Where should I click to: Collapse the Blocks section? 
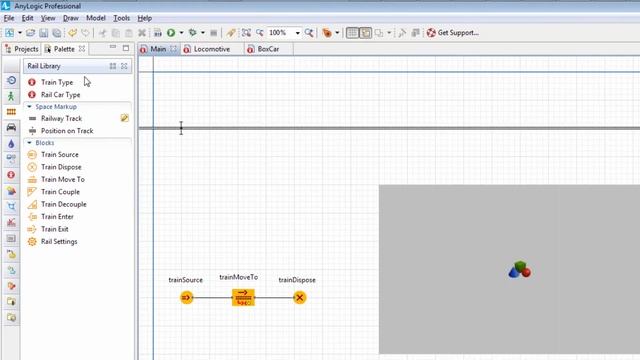tap(29, 143)
